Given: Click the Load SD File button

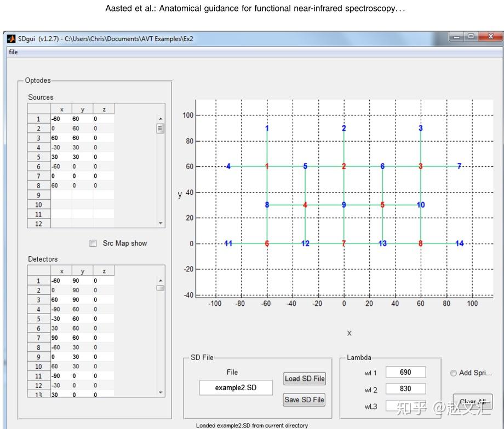Looking at the screenshot, I should pyautogui.click(x=305, y=379).
